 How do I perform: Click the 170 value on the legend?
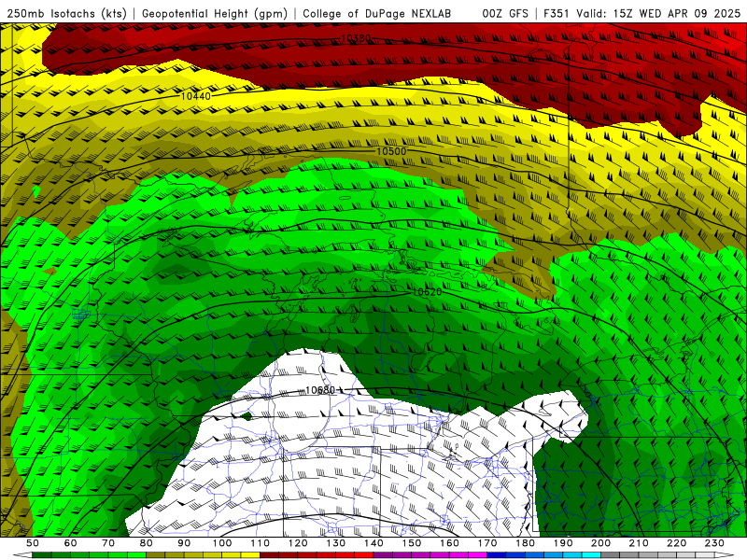tap(486, 543)
